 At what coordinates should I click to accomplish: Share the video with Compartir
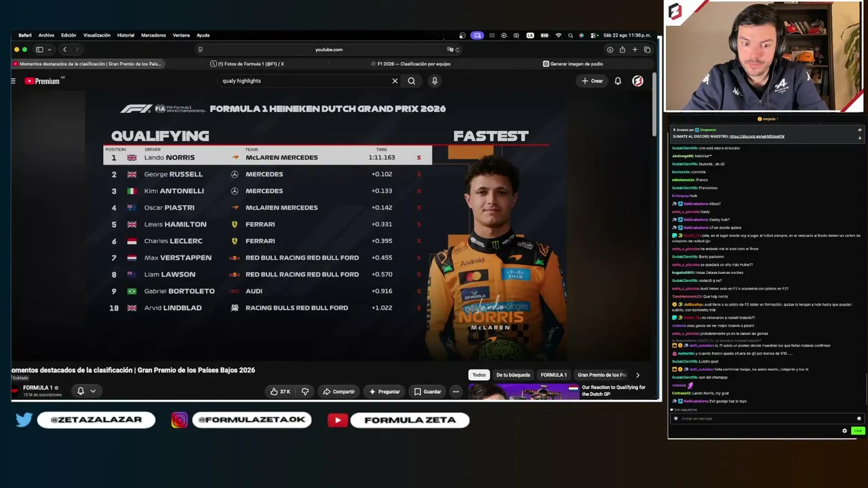click(339, 391)
